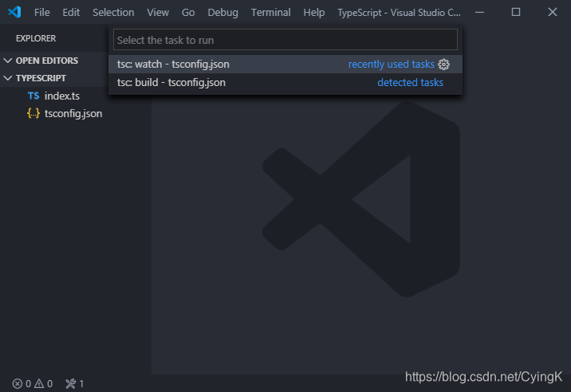
Task: Click the errors count icon in status bar
Action: (18, 383)
